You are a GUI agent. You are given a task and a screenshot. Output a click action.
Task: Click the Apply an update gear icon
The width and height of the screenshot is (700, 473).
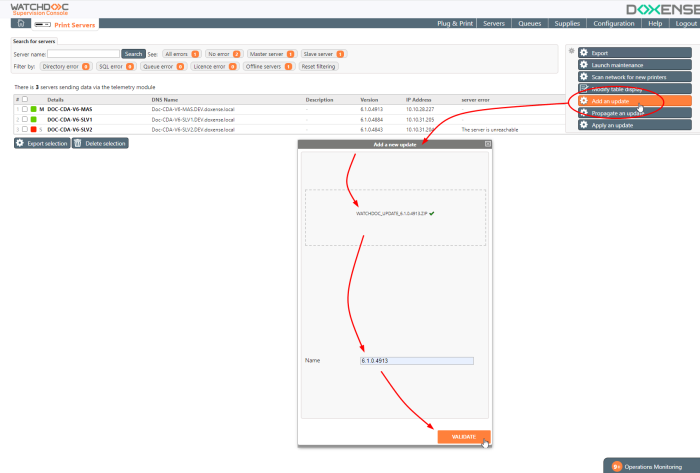584,125
